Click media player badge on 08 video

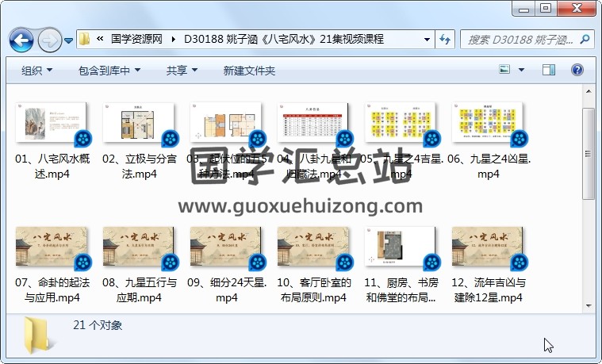(170, 263)
